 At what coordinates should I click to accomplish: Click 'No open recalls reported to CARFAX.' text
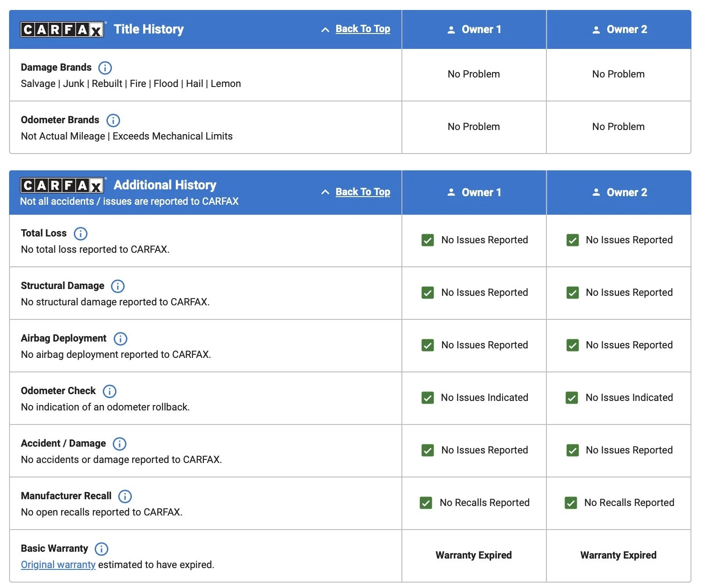tap(102, 512)
